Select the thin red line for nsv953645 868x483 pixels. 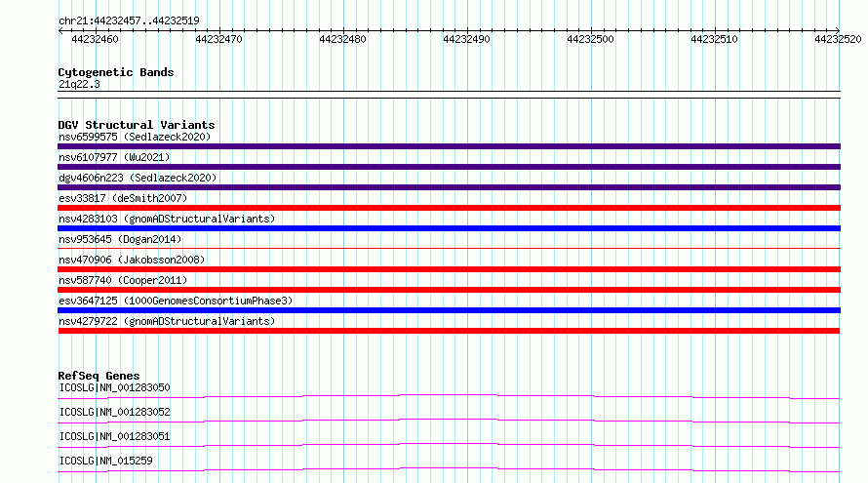[x=449, y=248]
